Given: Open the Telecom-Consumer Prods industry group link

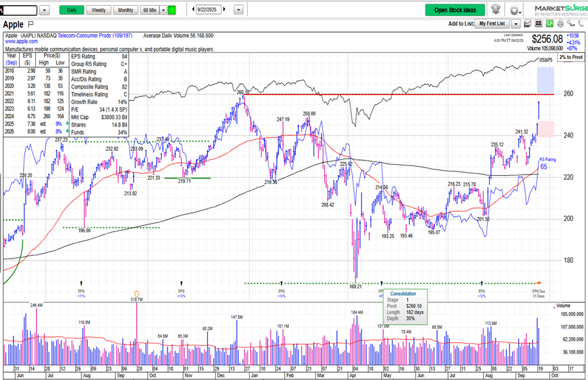Looking at the screenshot, I should coord(95,36).
